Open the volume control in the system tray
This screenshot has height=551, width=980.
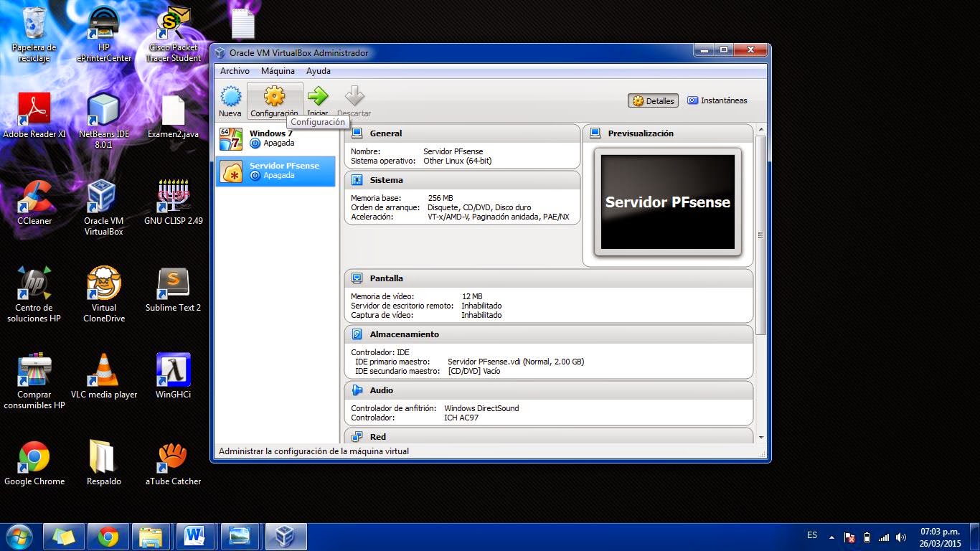pos(901,535)
